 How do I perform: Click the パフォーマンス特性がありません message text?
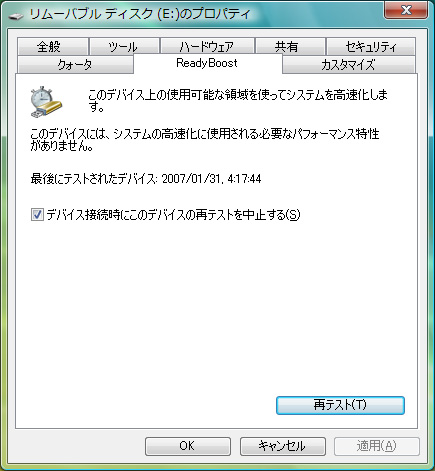[205, 140]
